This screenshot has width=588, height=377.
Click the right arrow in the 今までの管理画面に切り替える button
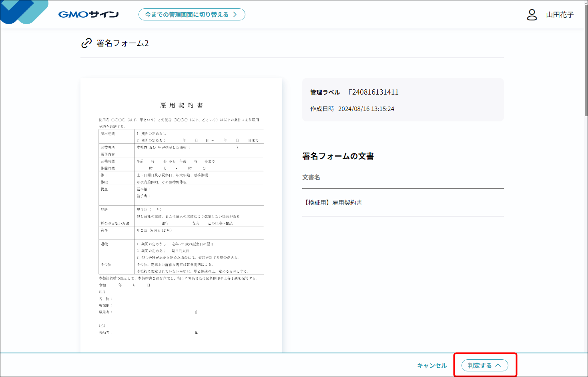click(x=235, y=14)
